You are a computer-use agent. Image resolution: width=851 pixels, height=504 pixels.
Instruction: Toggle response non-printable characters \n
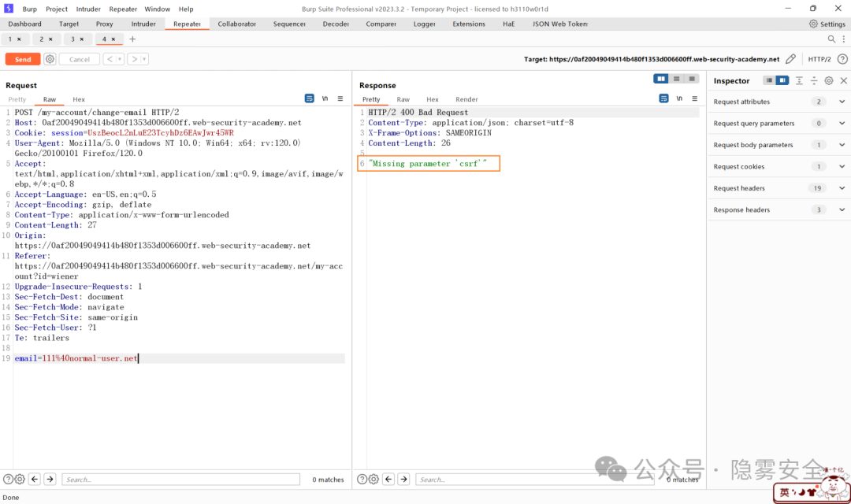tap(679, 98)
